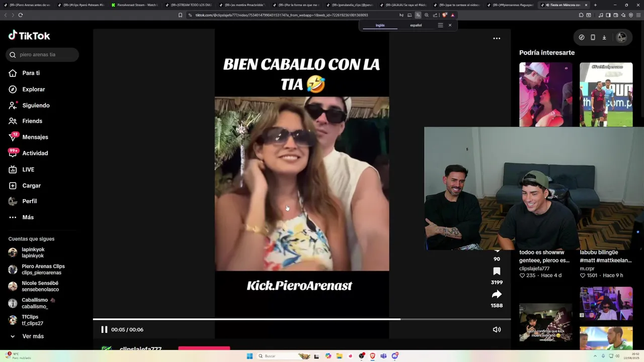This screenshot has width=644, height=362.
Task: Pause the playing video
Action: 104,329
